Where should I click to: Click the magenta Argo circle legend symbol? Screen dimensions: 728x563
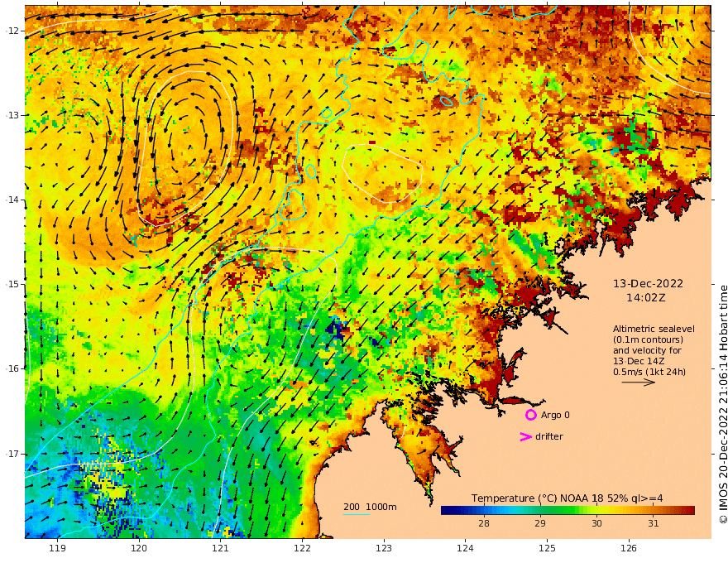[530, 415]
